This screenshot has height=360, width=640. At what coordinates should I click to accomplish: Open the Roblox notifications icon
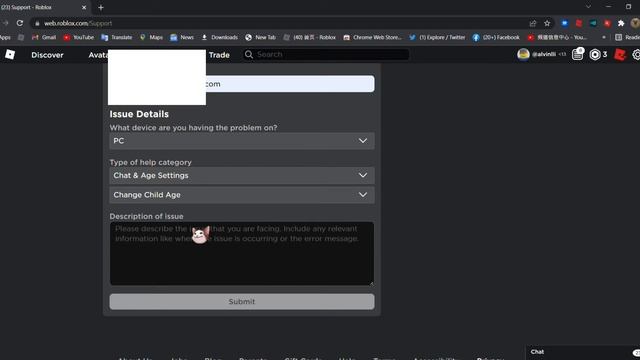click(578, 54)
